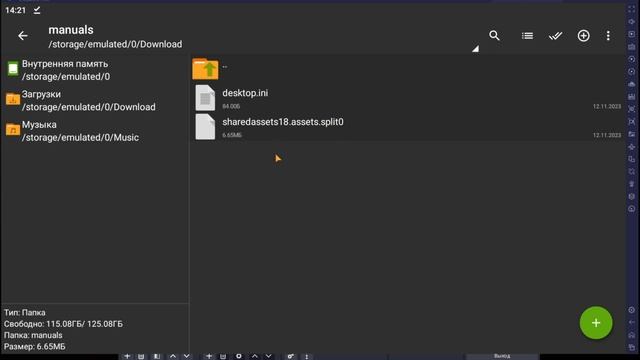Go up via the parent folder '..' icon

(x=205, y=69)
